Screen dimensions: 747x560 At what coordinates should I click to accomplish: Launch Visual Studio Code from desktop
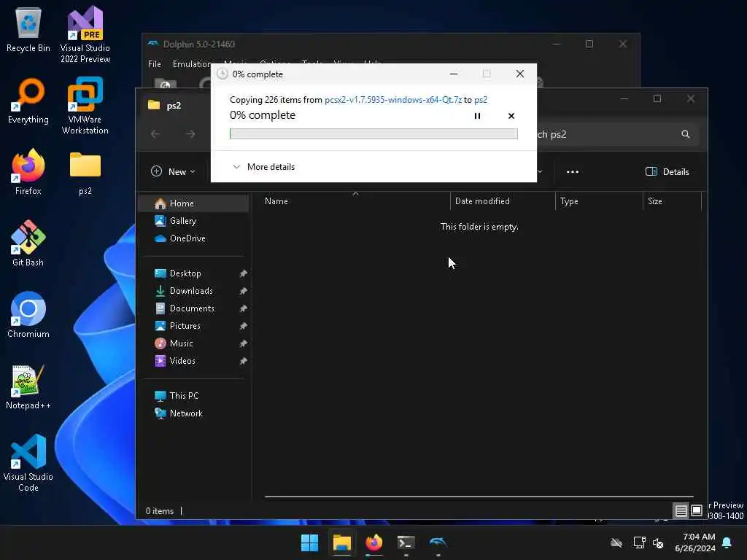[x=28, y=463]
